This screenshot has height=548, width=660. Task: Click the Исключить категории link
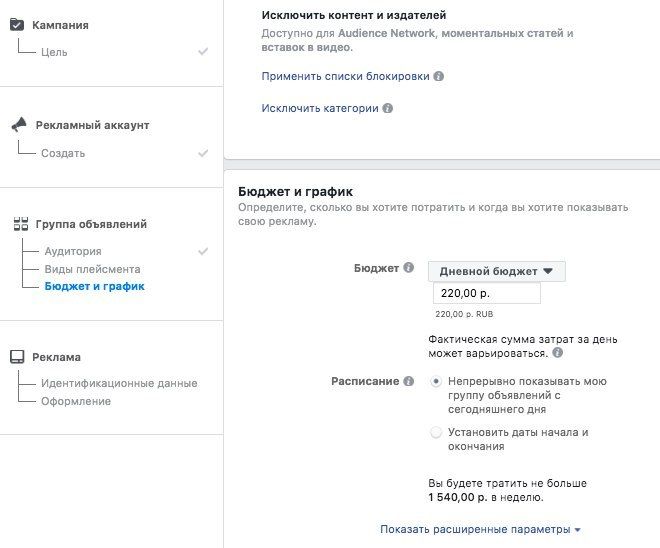click(x=320, y=109)
